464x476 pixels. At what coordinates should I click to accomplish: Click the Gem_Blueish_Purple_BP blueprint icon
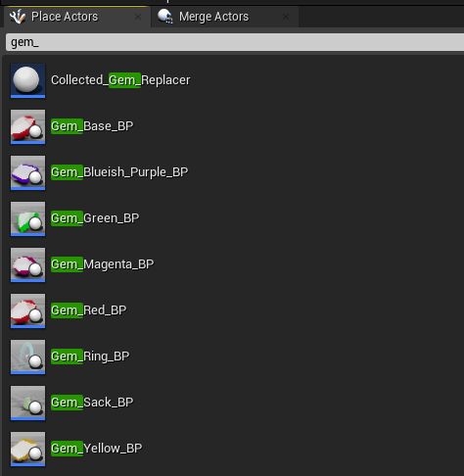click(27, 172)
